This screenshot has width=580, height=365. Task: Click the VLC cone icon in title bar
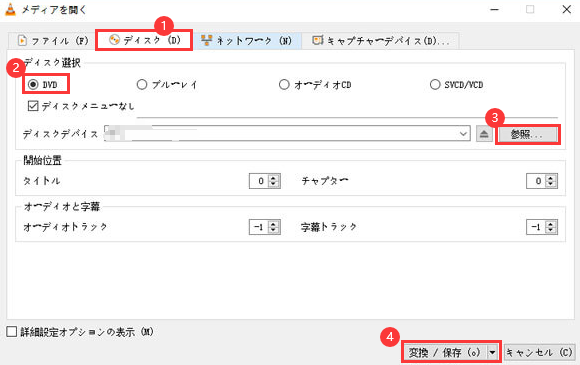pos(10,9)
